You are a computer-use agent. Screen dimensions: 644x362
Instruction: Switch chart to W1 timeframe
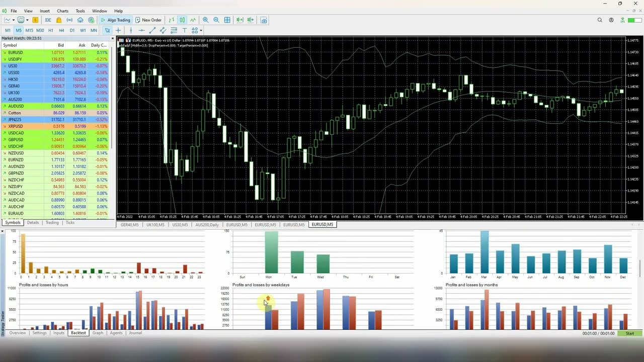click(83, 31)
